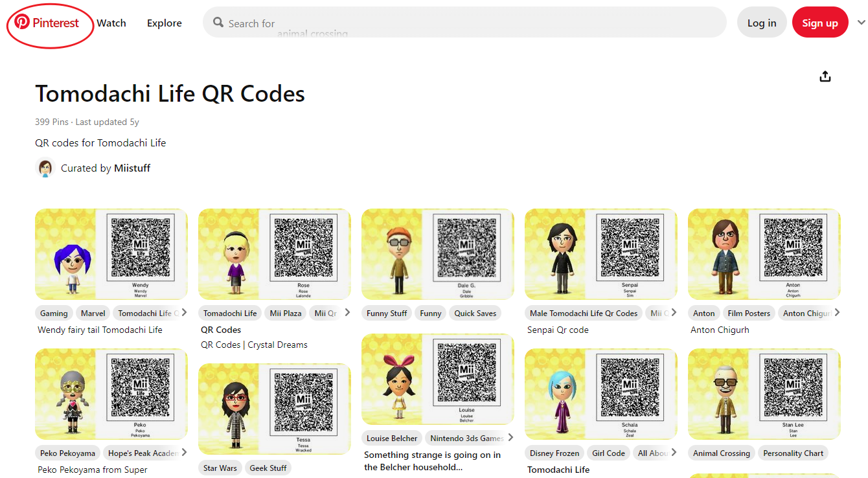Viewport: 868px width, 478px height.
Task: Select the Geek Stuff tag chip
Action: (x=268, y=468)
